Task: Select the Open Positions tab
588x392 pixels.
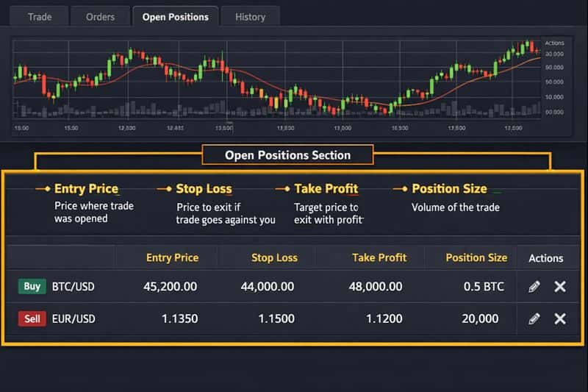Action: (175, 16)
